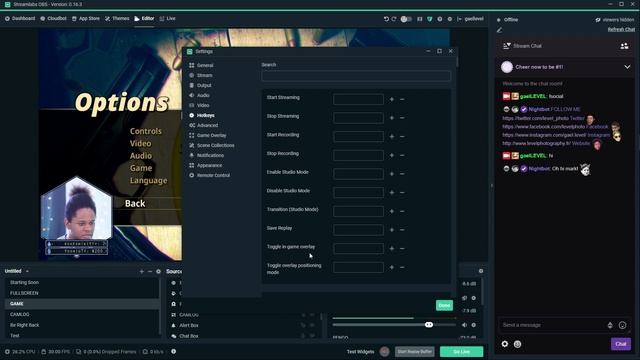The height and width of the screenshot is (360, 640).
Task: Remove the Toggle in-game overlay hotkey
Action: pyautogui.click(x=402, y=249)
